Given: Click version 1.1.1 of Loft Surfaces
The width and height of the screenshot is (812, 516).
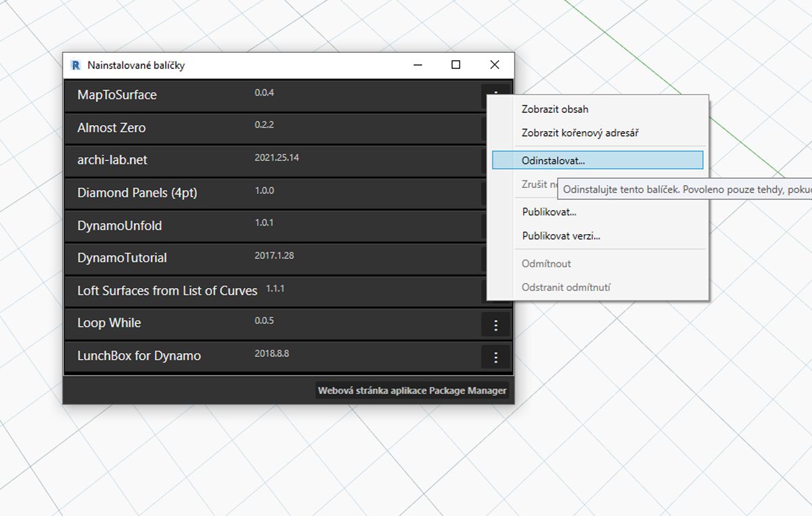Looking at the screenshot, I should tap(275, 288).
